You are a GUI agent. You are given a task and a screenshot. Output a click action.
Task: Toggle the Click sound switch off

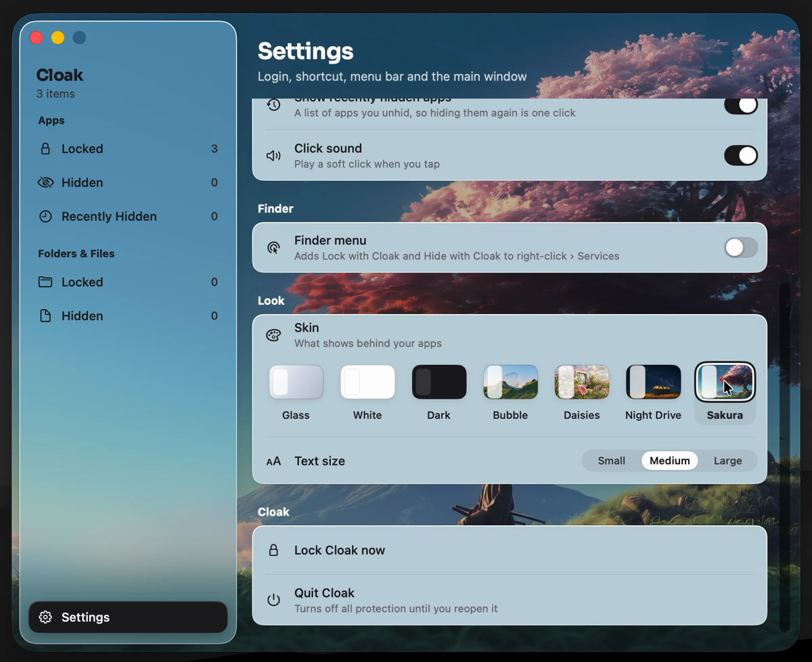(x=741, y=156)
